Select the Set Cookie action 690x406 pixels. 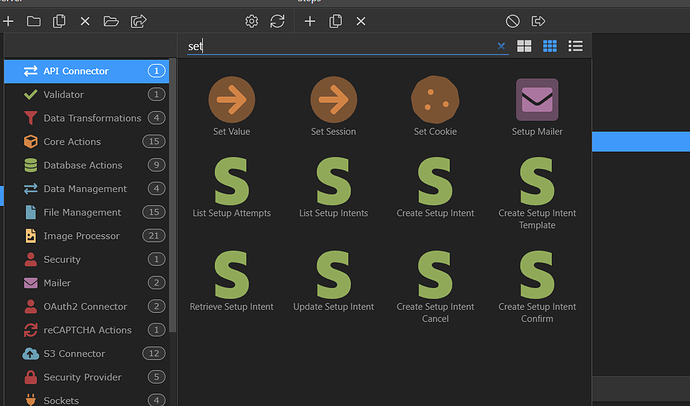point(435,106)
